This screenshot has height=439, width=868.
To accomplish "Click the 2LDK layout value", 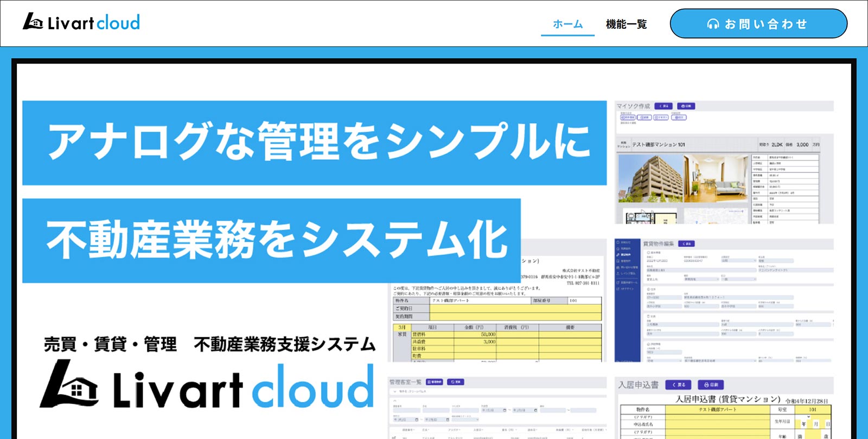I will click(777, 145).
